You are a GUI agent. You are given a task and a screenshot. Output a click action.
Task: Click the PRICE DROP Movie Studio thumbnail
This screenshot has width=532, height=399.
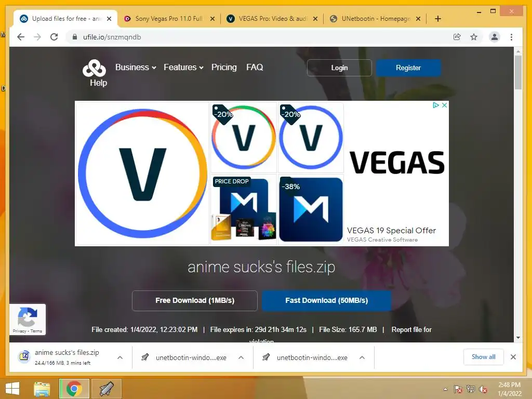point(244,209)
